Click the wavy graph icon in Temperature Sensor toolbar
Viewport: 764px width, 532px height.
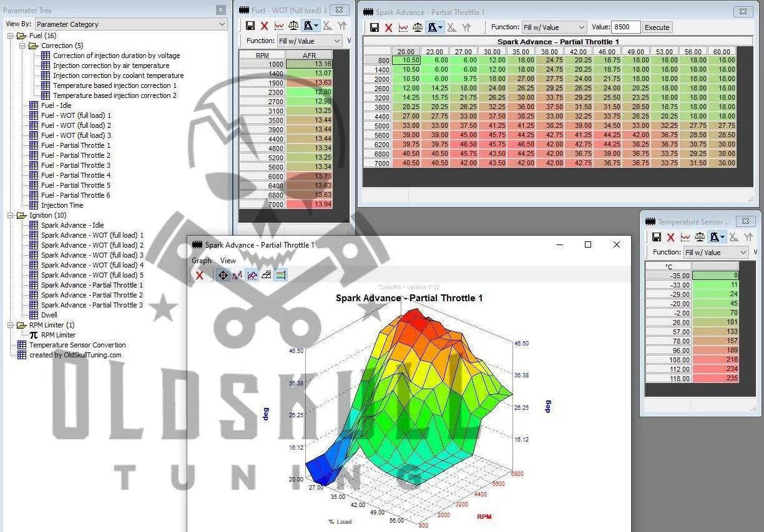[685, 238]
